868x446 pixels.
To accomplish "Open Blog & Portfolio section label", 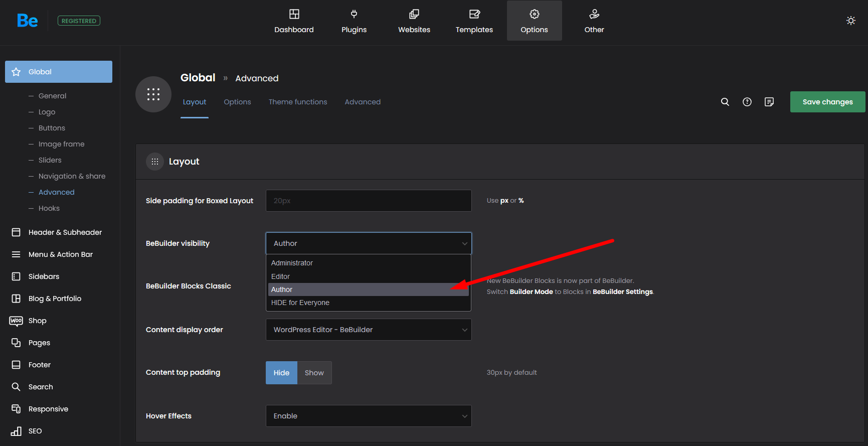I will point(55,299).
